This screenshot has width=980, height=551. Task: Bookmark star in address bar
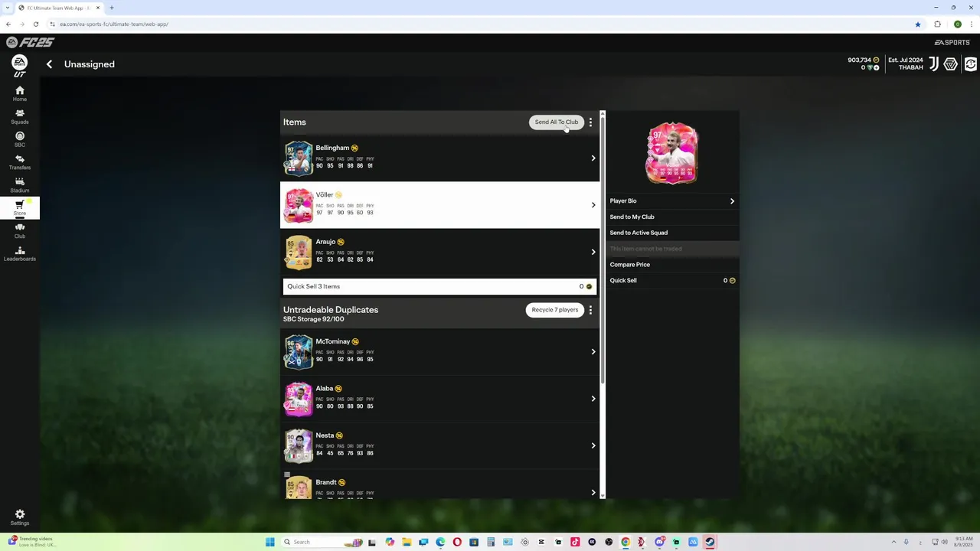click(917, 24)
